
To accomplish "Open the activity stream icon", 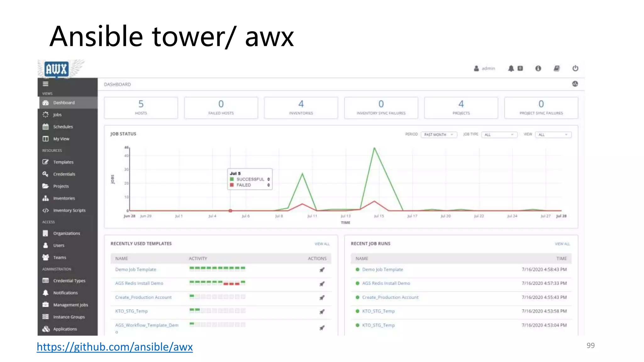I will (575, 84).
